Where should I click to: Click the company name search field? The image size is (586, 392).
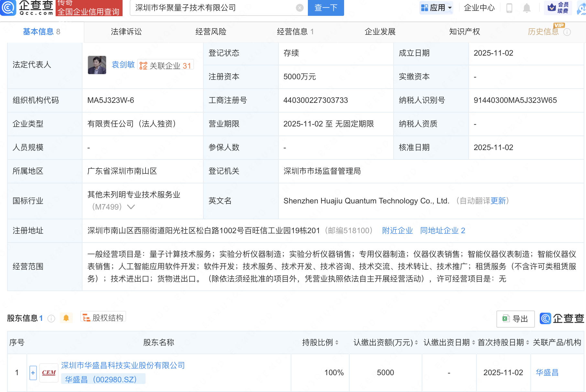pos(213,8)
